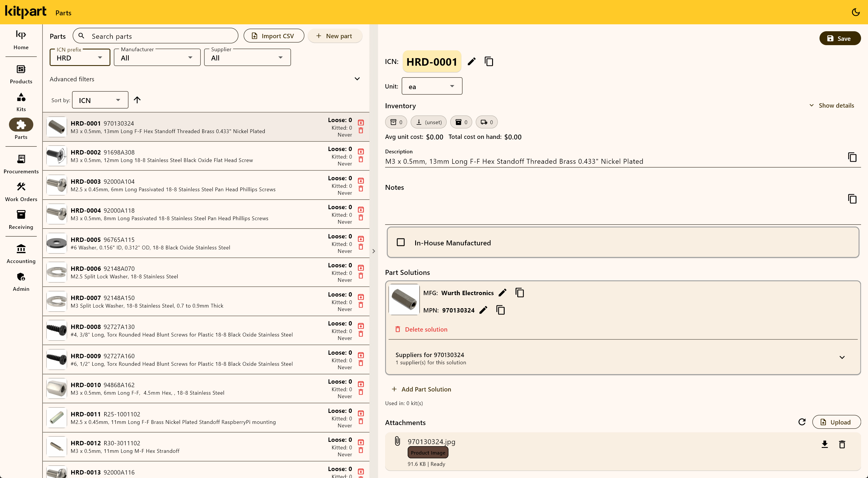Create a New part
This screenshot has width=868, height=478.
335,36
